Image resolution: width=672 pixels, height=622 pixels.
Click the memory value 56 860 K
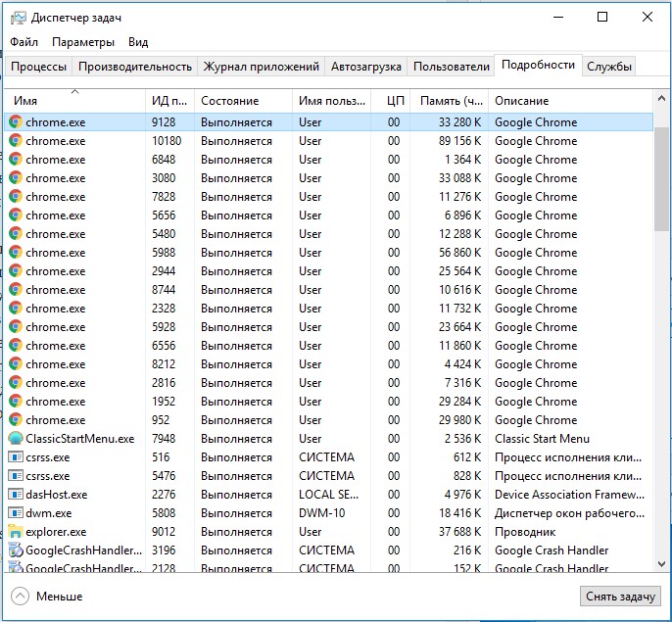click(459, 253)
